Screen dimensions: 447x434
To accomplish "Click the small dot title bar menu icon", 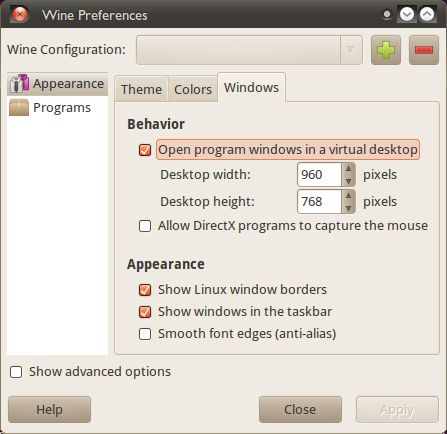I will point(387,14).
